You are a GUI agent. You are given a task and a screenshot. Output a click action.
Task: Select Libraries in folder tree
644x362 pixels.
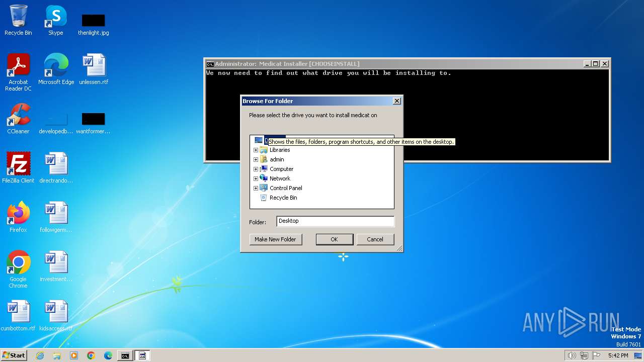click(280, 150)
